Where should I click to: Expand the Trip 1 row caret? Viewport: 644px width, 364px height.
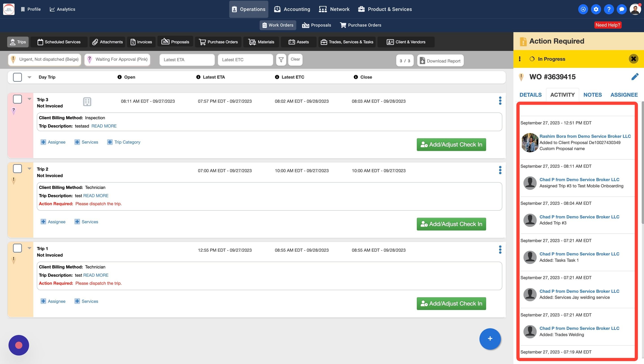(29, 248)
